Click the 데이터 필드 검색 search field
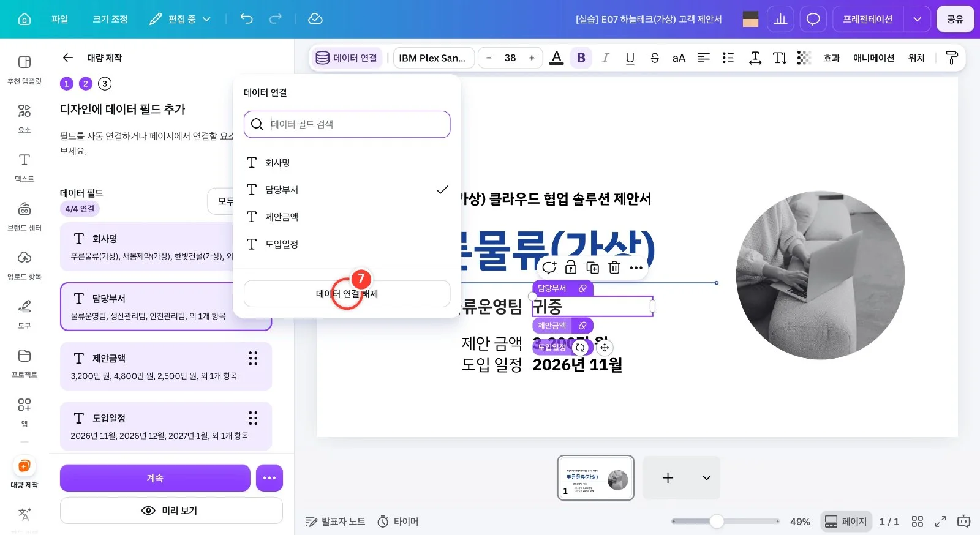 click(347, 124)
